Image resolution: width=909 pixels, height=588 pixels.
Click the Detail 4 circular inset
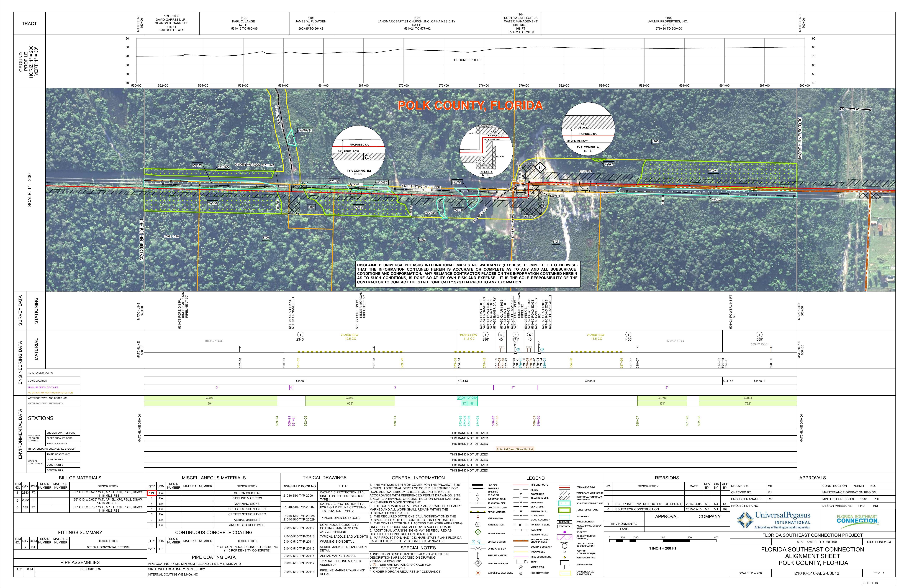pyautogui.click(x=486, y=151)
